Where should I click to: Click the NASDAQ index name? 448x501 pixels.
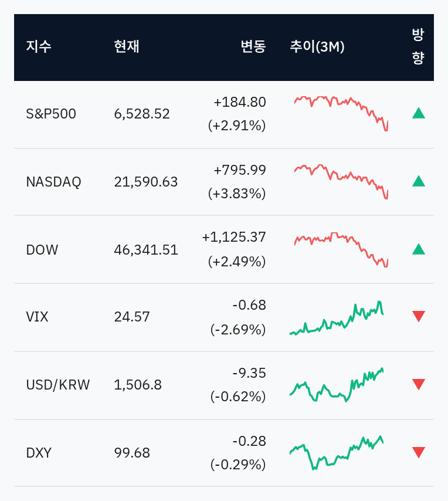[x=53, y=182]
